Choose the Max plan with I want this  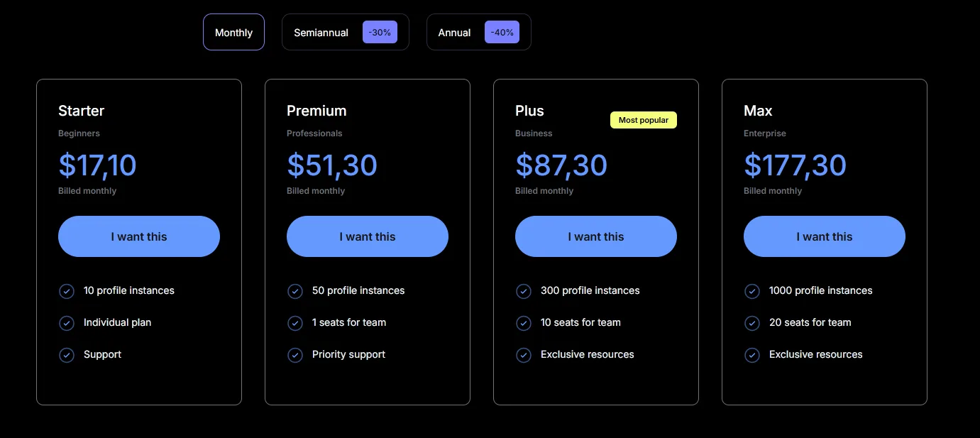coord(825,236)
